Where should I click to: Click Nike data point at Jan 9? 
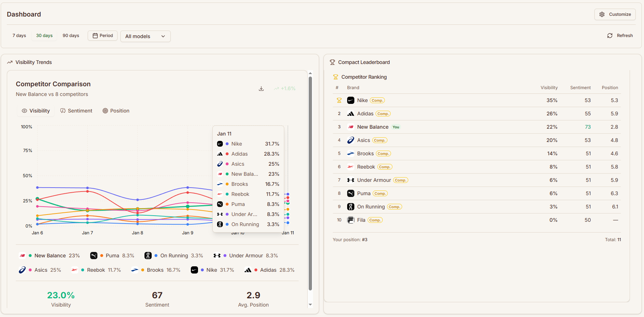(188, 188)
